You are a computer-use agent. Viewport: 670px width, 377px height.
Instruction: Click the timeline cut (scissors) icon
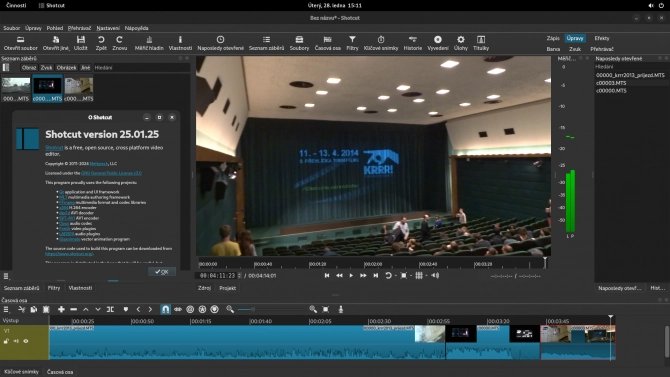point(21,309)
